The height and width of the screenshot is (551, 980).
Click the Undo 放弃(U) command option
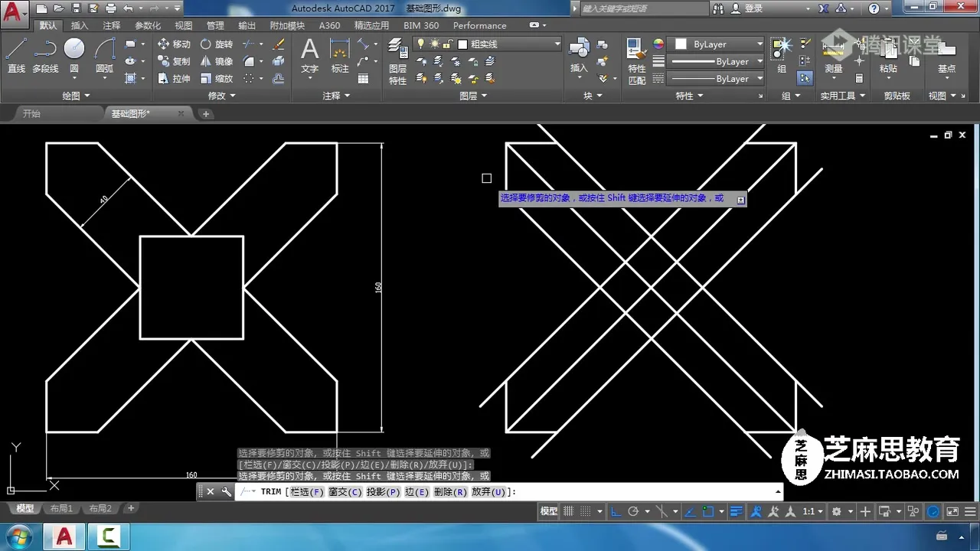[488, 492]
